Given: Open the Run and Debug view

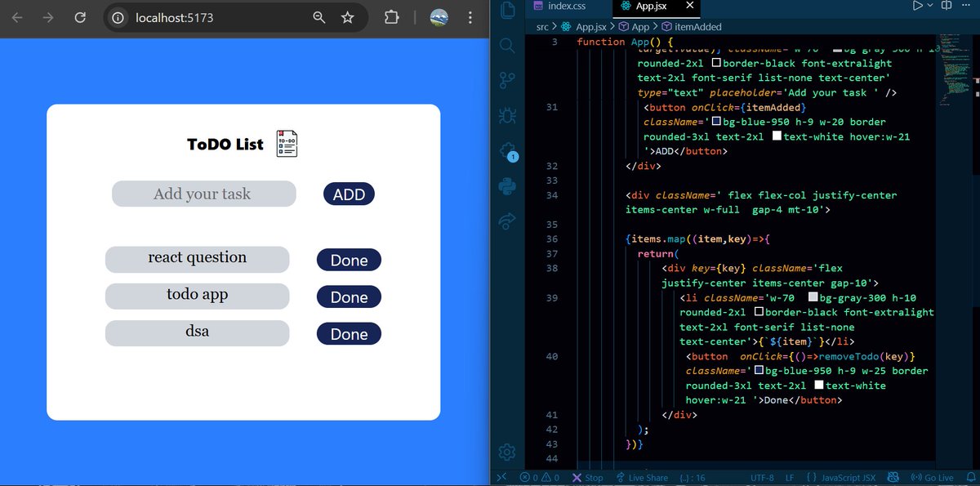Looking at the screenshot, I should pos(507,115).
